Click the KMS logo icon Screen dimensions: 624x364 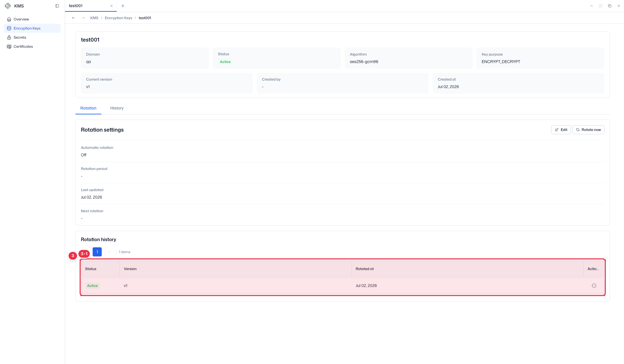[8, 6]
